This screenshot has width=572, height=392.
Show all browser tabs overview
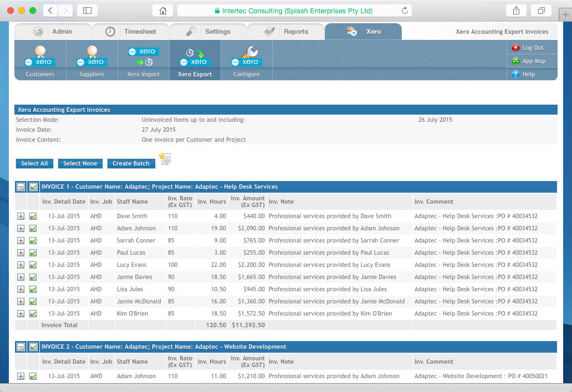tap(542, 11)
